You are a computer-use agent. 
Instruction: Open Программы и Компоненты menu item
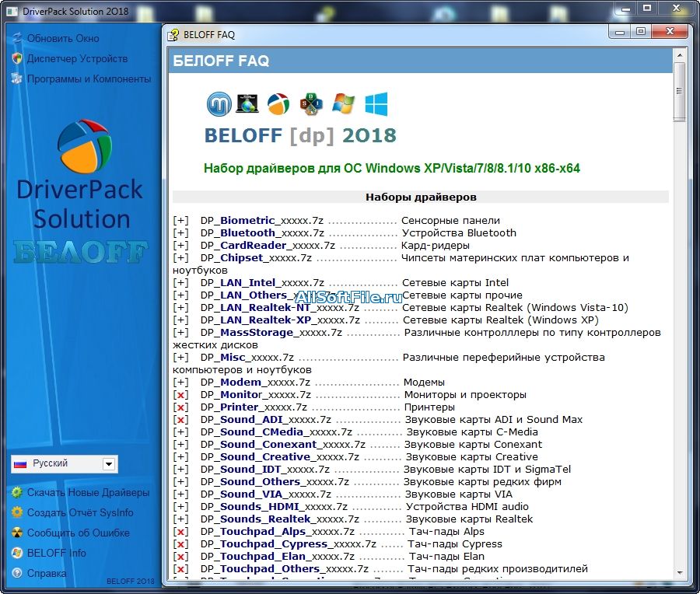click(89, 79)
